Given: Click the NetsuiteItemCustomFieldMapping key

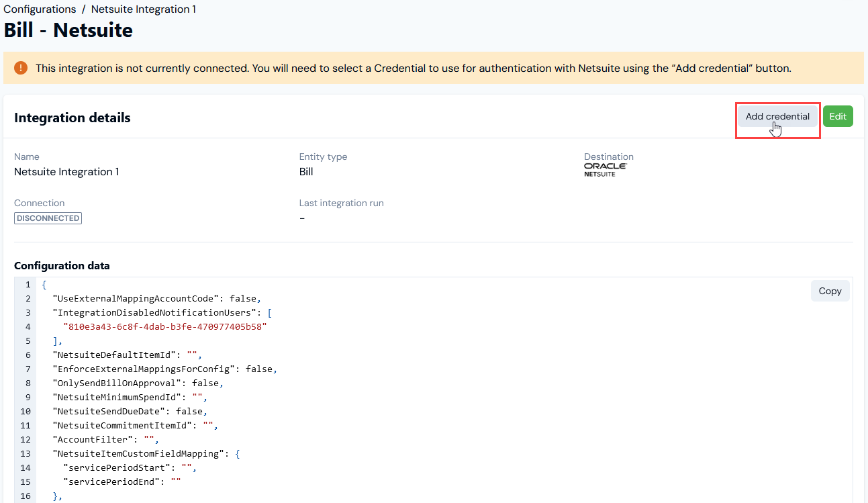Looking at the screenshot, I should pyautogui.click(x=140, y=453).
